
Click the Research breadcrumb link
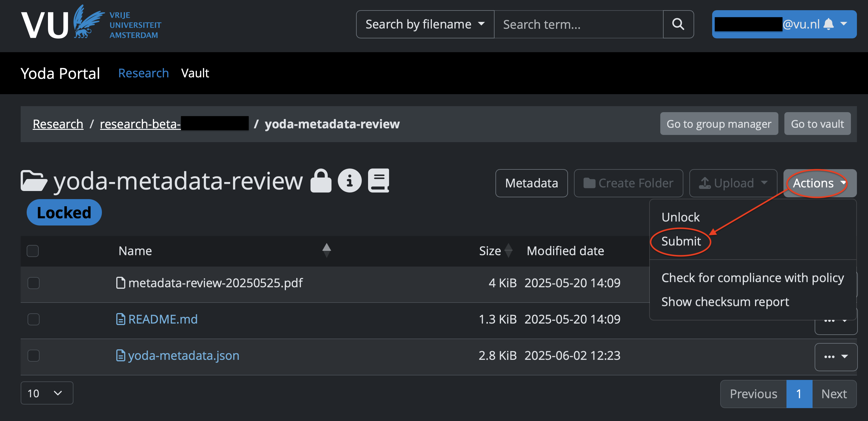[58, 124]
